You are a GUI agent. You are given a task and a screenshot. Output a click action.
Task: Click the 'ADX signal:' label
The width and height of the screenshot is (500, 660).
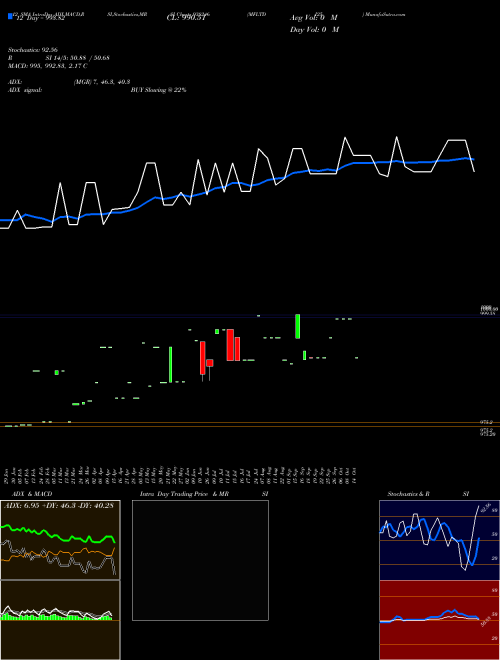point(25,90)
